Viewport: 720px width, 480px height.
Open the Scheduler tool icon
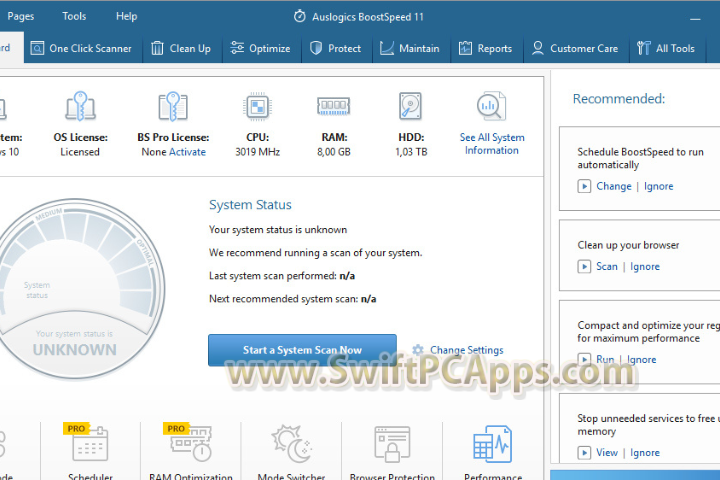coord(90,444)
